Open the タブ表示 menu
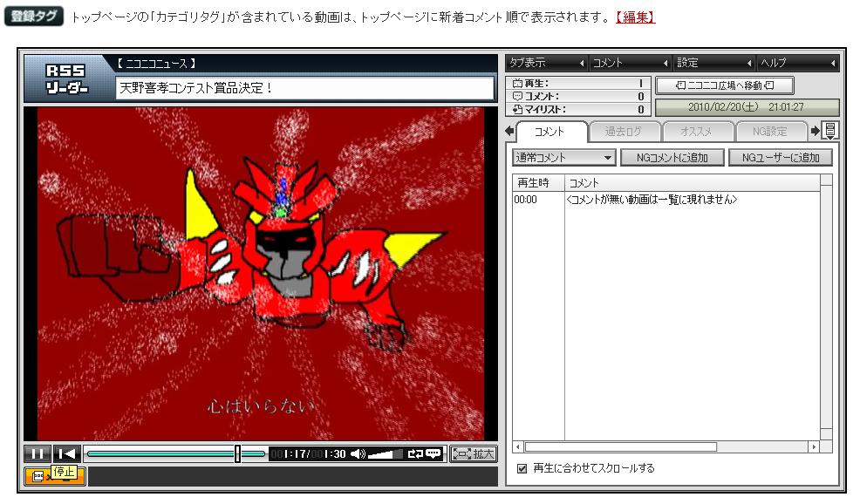 tap(547, 63)
